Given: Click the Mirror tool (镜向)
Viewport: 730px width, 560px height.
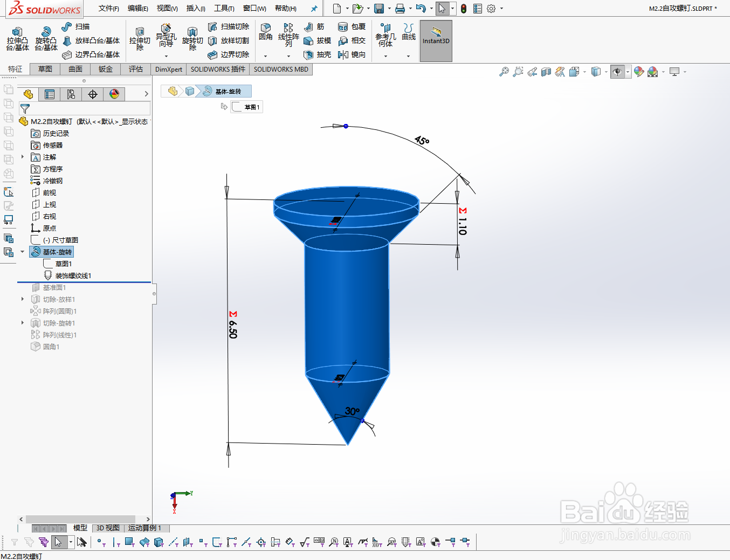Looking at the screenshot, I should pos(352,54).
